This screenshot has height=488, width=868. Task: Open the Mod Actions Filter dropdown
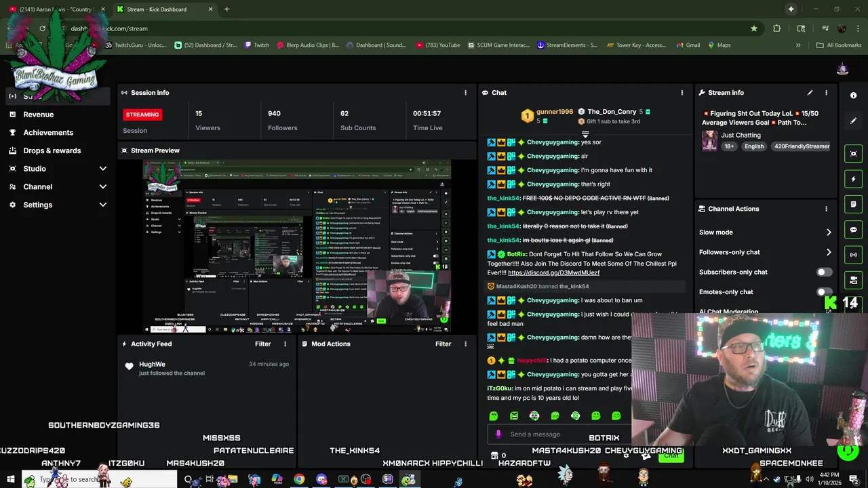coord(443,344)
